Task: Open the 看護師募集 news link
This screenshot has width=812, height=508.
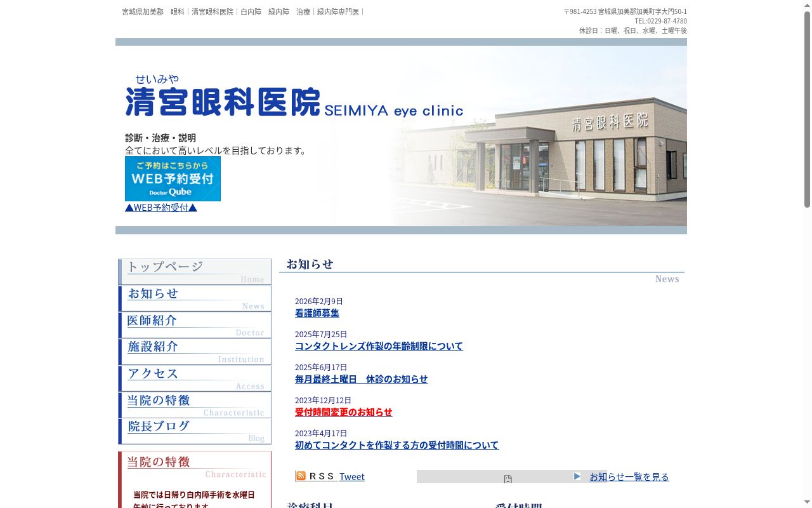Action: coord(317,313)
